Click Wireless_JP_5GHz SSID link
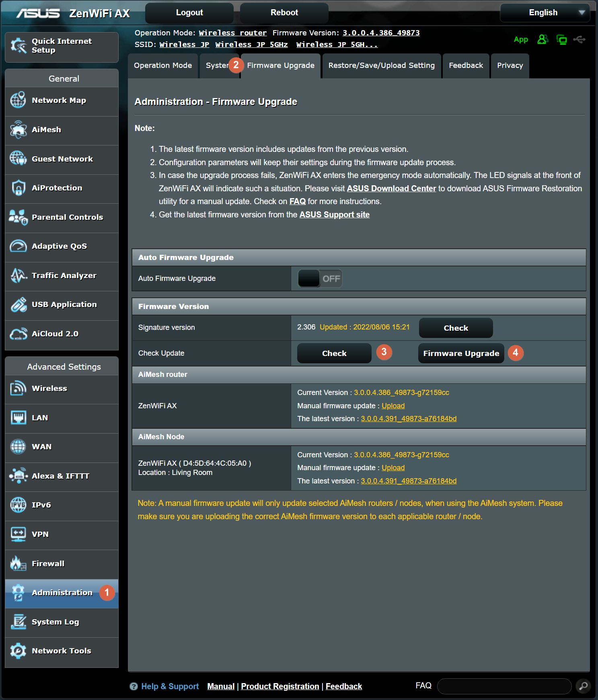The height and width of the screenshot is (700, 598). pos(251,45)
